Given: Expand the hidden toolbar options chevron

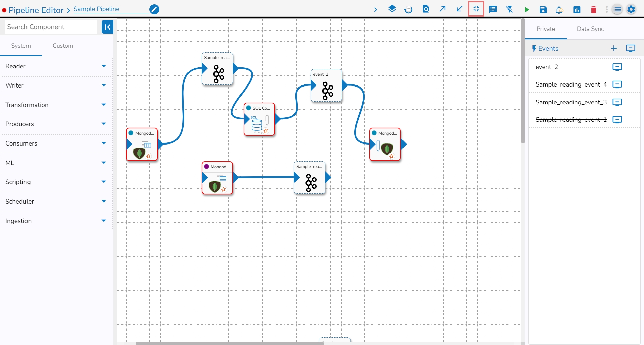Looking at the screenshot, I should point(376,10).
